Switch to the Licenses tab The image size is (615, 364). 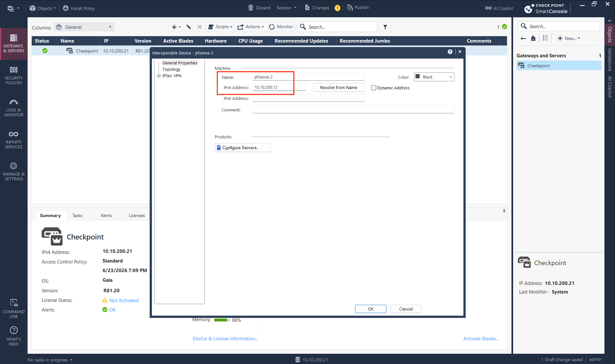[x=137, y=215]
